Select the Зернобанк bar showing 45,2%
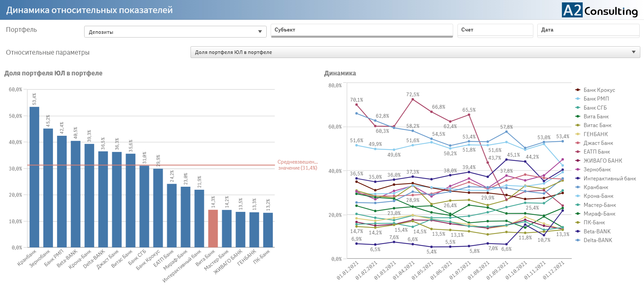 48,188
